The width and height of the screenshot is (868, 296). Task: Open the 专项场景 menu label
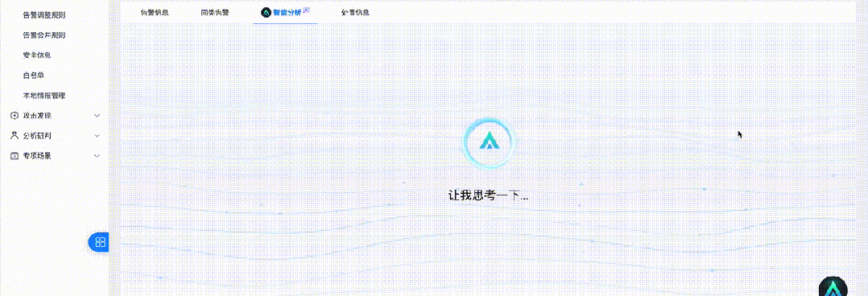(37, 156)
